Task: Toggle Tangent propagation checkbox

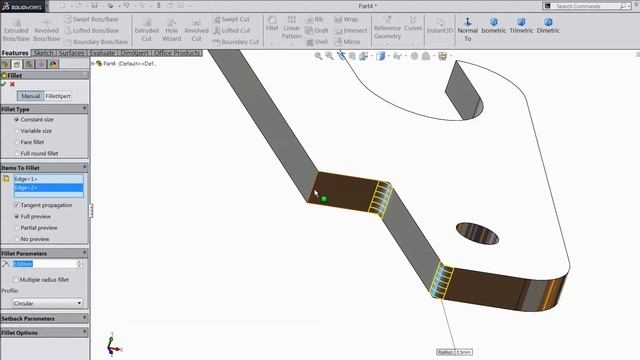Action: pyautogui.click(x=16, y=205)
